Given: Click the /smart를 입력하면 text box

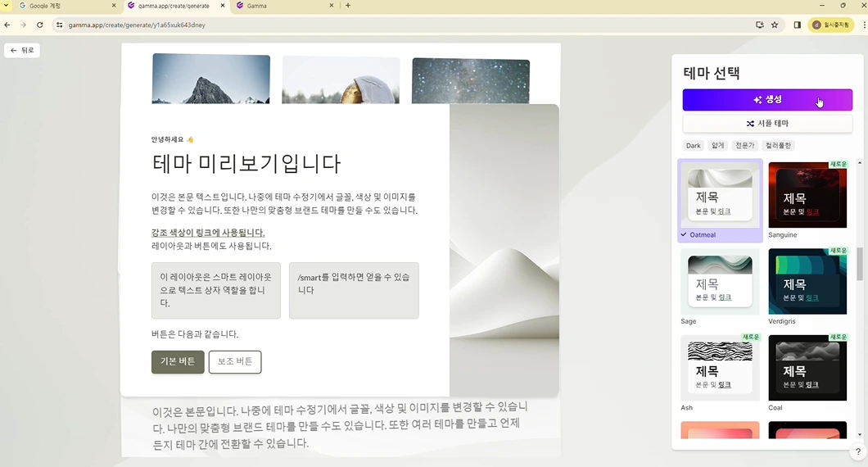Looking at the screenshot, I should click(354, 290).
